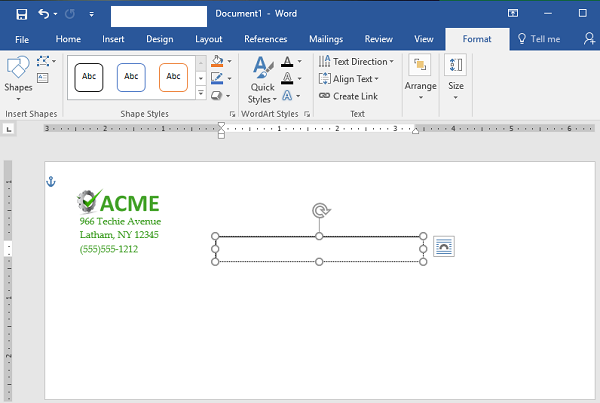600x403 pixels.
Task: Select the first black-outlined shape style
Action: [89, 76]
